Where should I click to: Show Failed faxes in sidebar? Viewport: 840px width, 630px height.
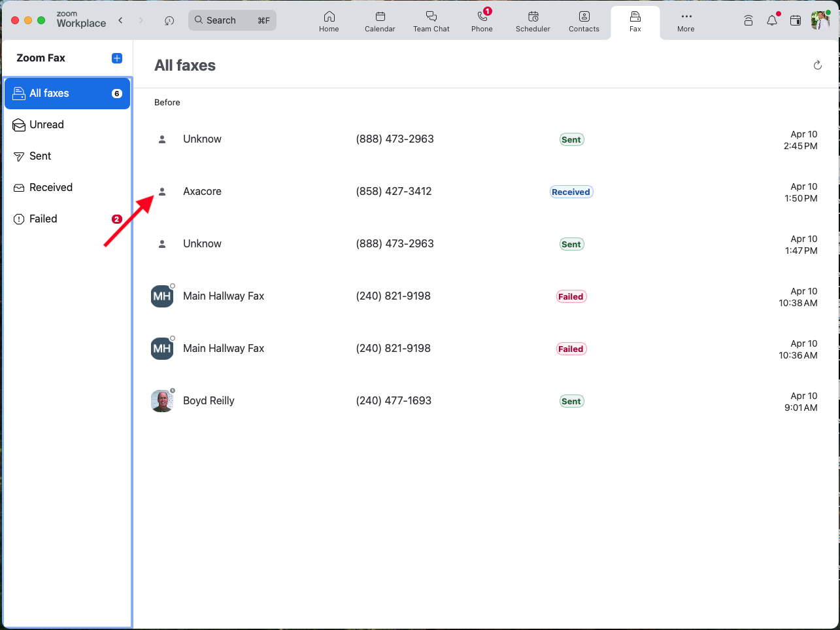tap(67, 219)
